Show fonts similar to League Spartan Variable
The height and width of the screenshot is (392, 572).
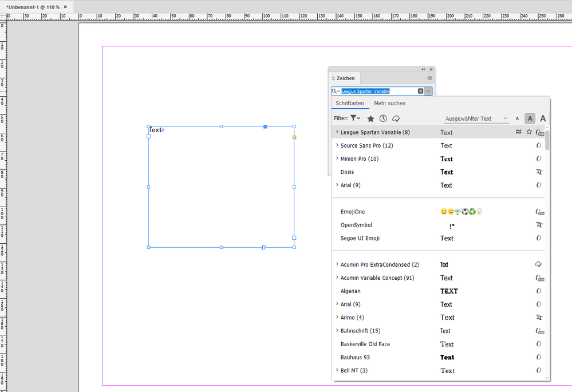tap(518, 132)
